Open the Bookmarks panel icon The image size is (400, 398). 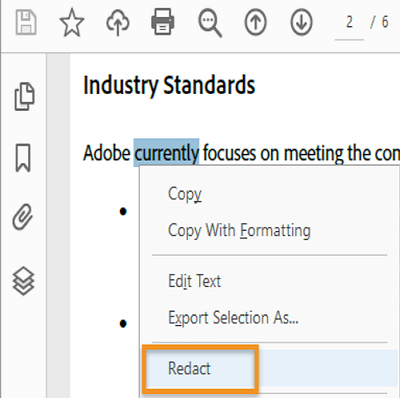pyautogui.click(x=23, y=158)
